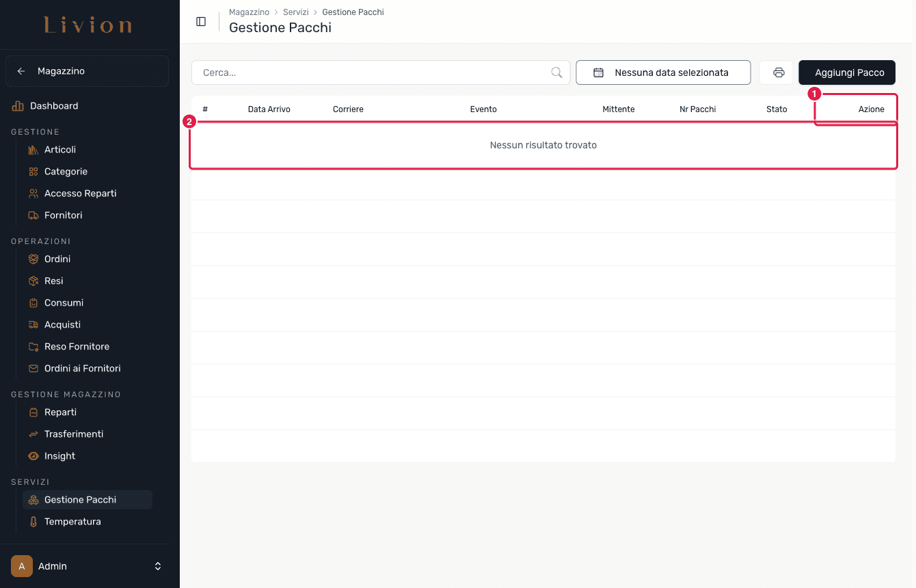Click the Temperatura thermometer icon
Viewport: 916px width, 588px height.
coord(33,522)
